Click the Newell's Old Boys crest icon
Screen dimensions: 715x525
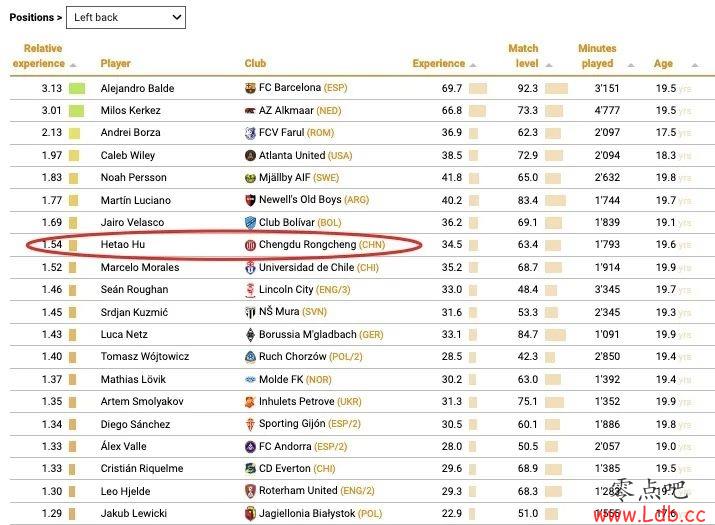click(250, 200)
